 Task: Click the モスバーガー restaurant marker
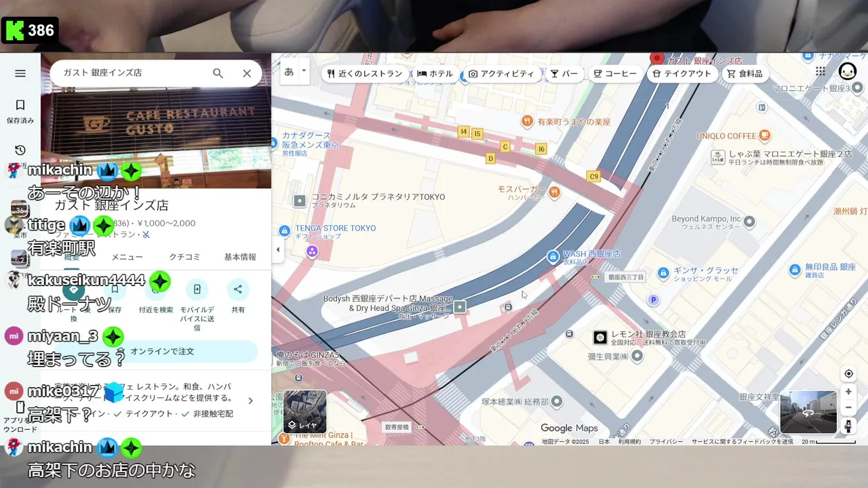click(x=554, y=192)
